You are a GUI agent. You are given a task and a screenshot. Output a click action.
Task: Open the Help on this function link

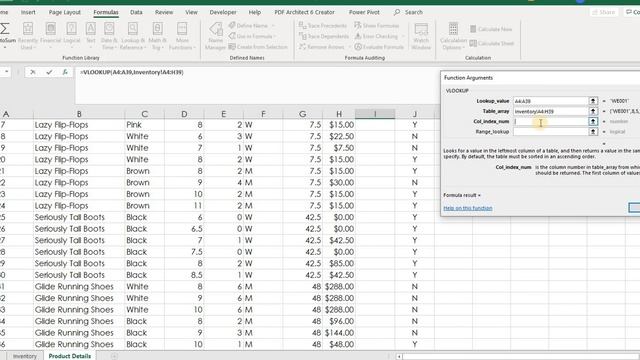pyautogui.click(x=468, y=208)
